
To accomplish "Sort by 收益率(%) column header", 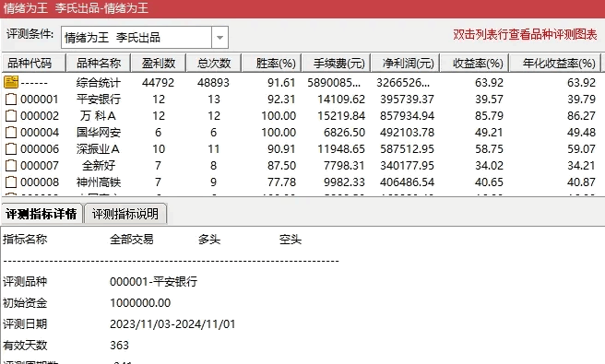I will coord(475,63).
